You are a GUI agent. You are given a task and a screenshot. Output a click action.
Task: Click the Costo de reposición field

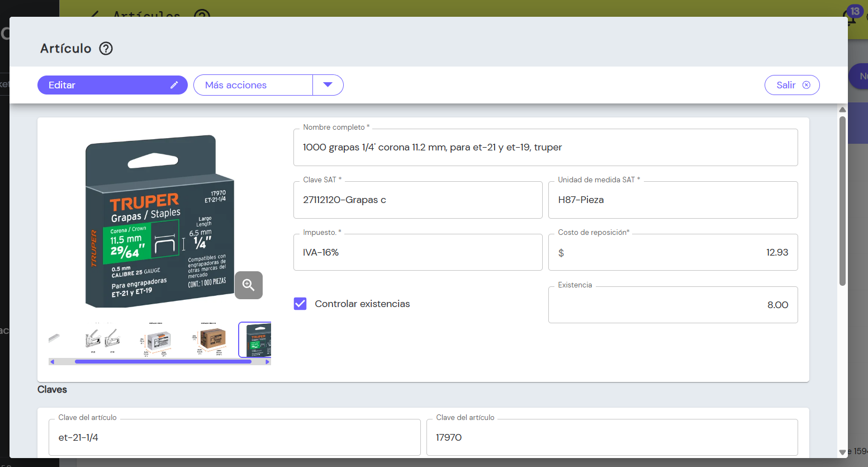pos(673,252)
